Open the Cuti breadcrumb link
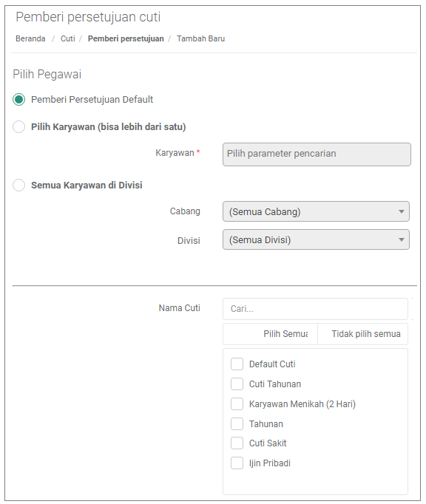The width and height of the screenshot is (426, 504). click(68, 38)
